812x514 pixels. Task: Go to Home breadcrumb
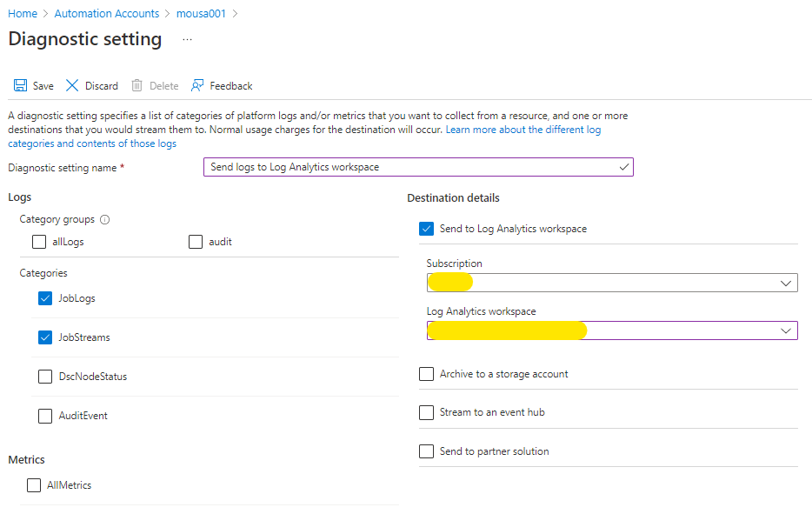pos(23,14)
